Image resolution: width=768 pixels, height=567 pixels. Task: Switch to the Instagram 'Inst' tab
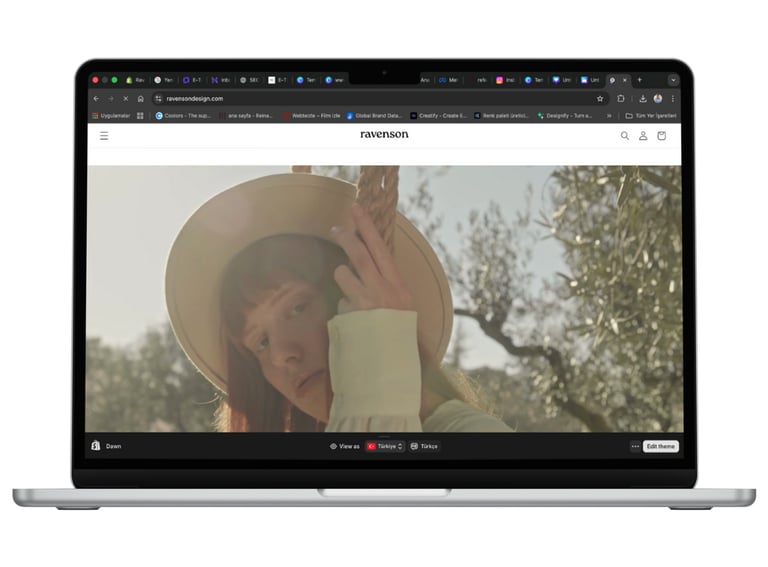tap(504, 80)
